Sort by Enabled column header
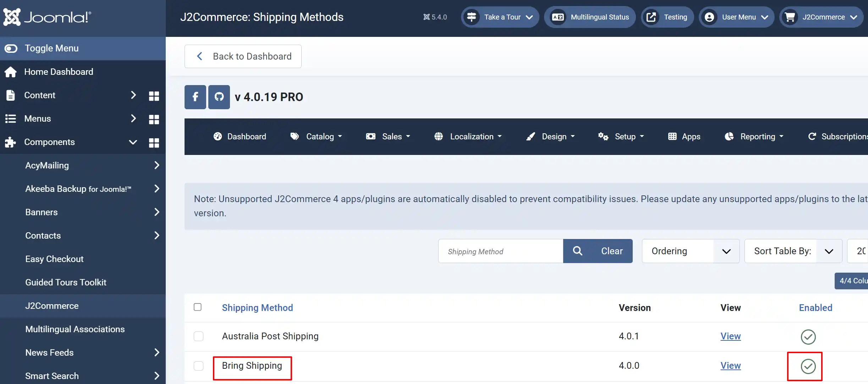Screen dimensions: 868x384 pyautogui.click(x=815, y=308)
